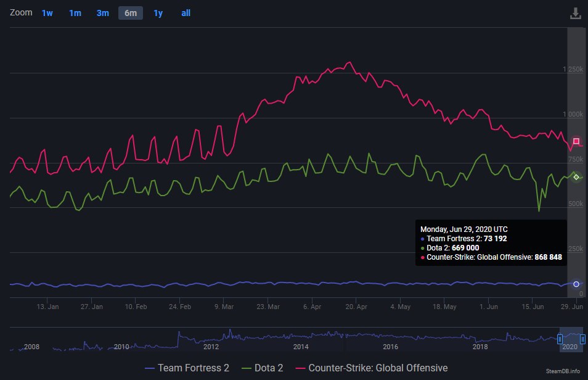Jump navigator to the 2012 label
Image resolution: width=588 pixels, height=380 pixels.
pos(211,347)
